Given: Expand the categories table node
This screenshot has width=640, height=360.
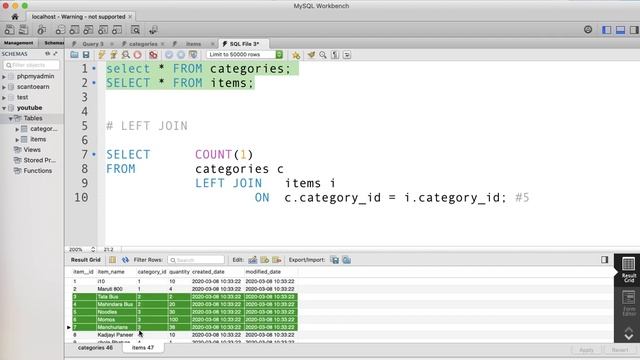Looking at the screenshot, I should tap(17, 129).
